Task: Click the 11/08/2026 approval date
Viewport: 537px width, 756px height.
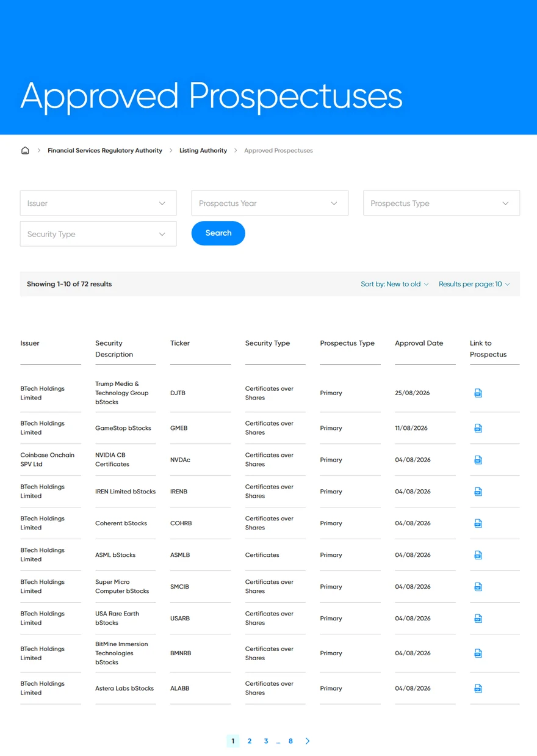Action: click(x=411, y=428)
